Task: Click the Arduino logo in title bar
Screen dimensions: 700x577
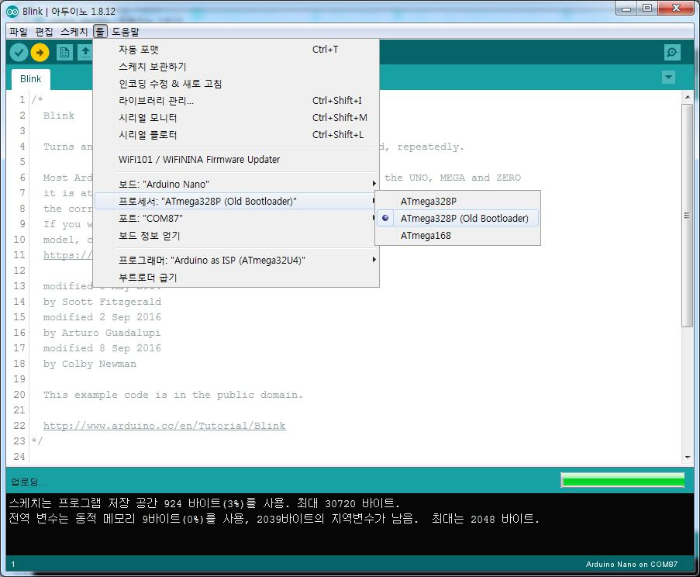Action: (12, 12)
